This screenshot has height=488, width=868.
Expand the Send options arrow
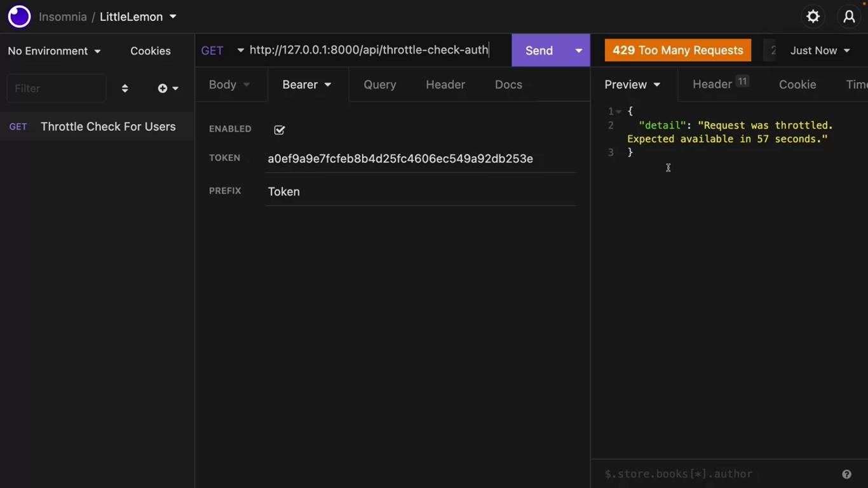click(578, 51)
